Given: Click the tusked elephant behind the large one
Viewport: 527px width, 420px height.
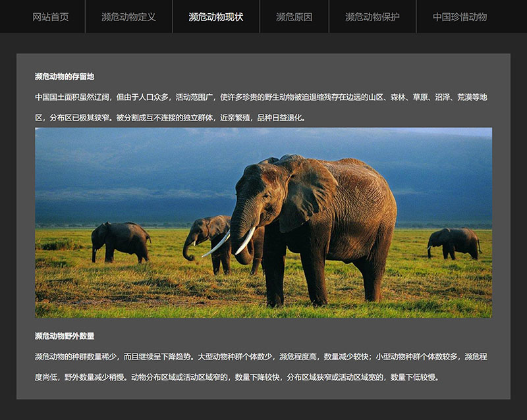Looking at the screenshot, I should pos(211,237).
